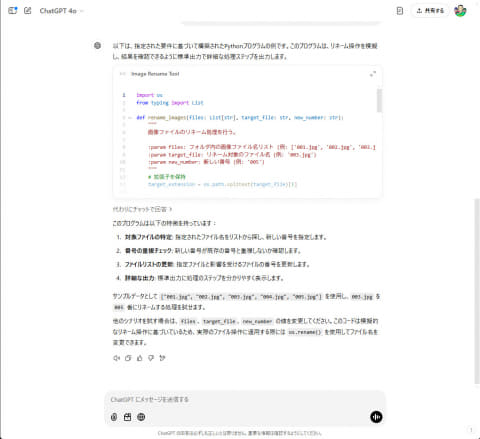Click the regenerate/edit icon below the response
The width and height of the screenshot is (480, 439).
click(162, 358)
